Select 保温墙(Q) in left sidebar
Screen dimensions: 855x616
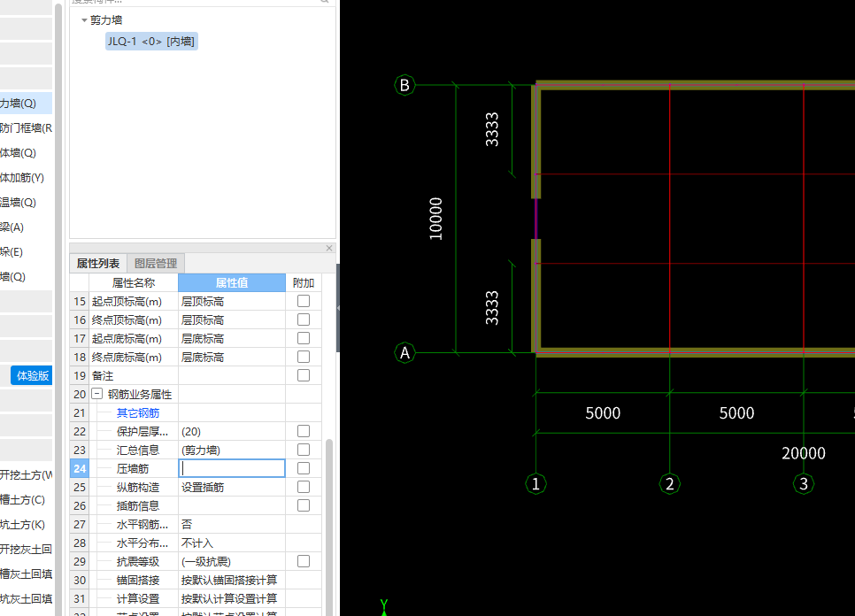(26, 203)
